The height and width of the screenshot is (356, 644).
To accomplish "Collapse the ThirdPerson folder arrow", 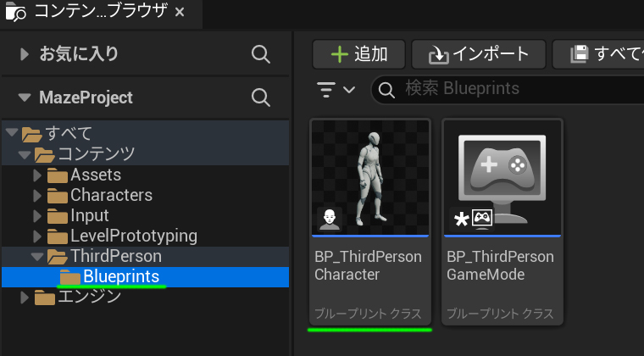I will point(37,257).
